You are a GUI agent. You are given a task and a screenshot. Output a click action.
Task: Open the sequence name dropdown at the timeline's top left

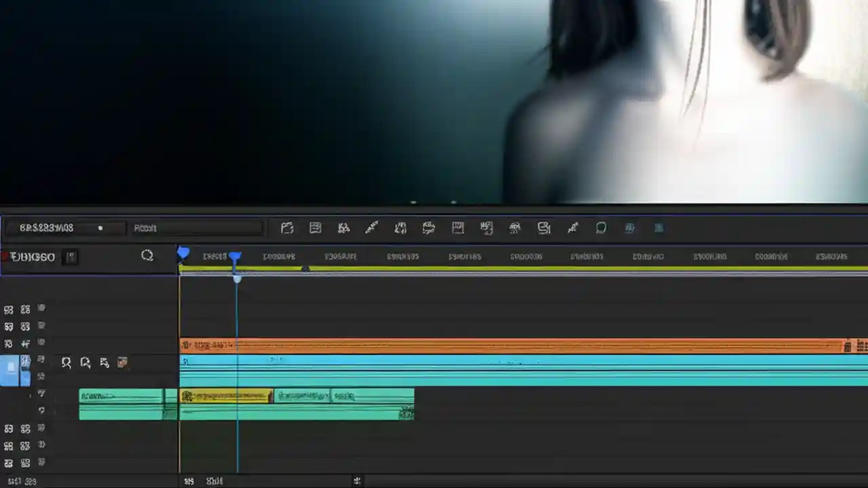33,257
